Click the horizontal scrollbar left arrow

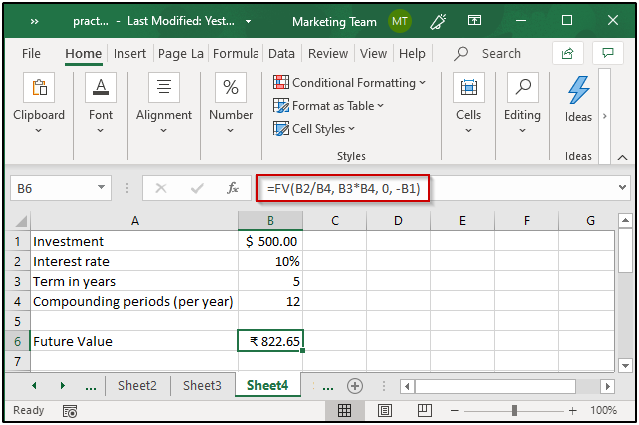tap(406, 386)
